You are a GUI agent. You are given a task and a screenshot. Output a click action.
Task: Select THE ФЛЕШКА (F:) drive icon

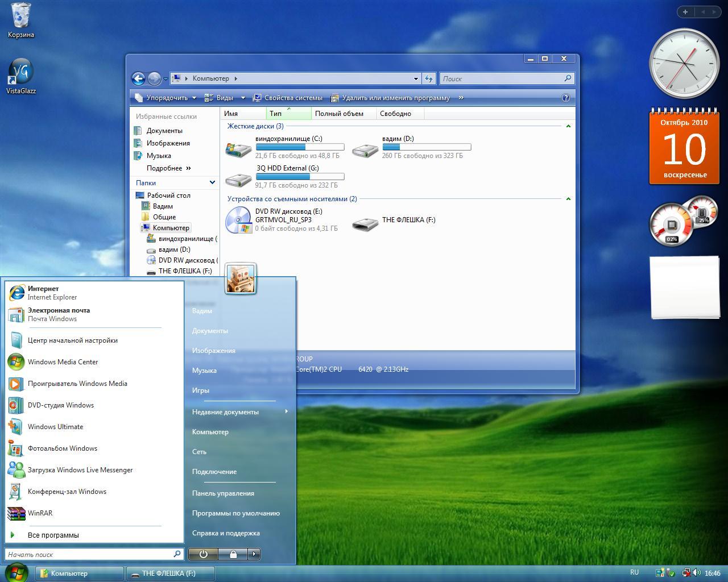click(x=365, y=223)
